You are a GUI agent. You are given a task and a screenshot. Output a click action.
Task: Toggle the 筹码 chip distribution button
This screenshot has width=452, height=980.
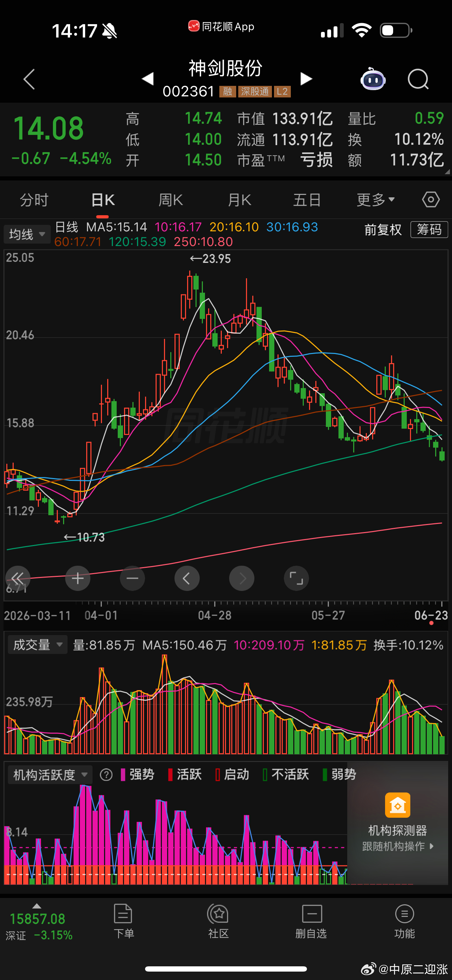coord(429,229)
